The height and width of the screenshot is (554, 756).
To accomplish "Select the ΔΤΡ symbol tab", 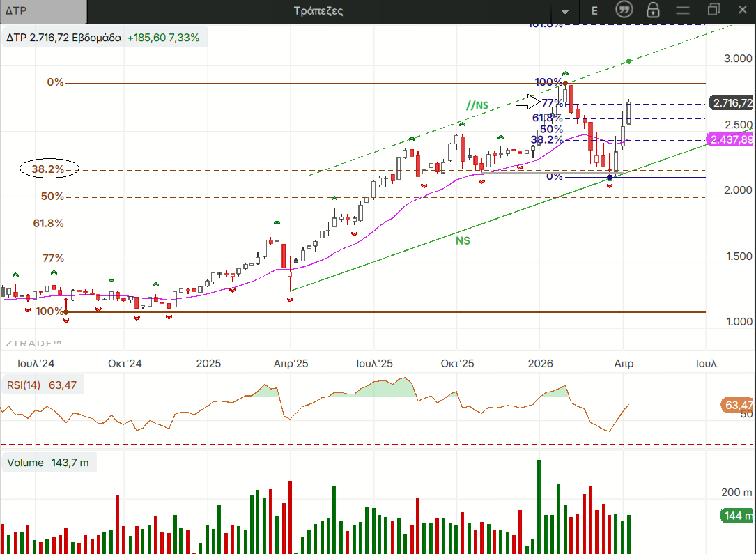I will [43, 11].
